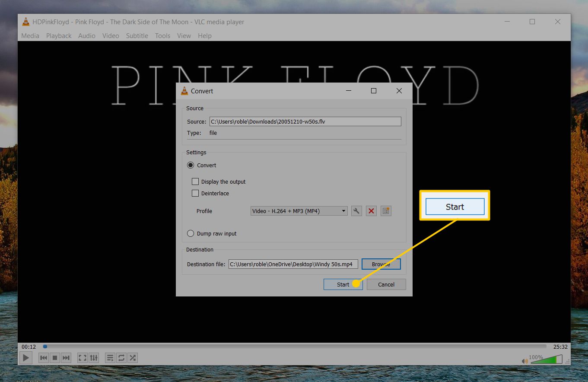Image resolution: width=588 pixels, height=382 pixels.
Task: Skip to next media track
Action: [66, 358]
